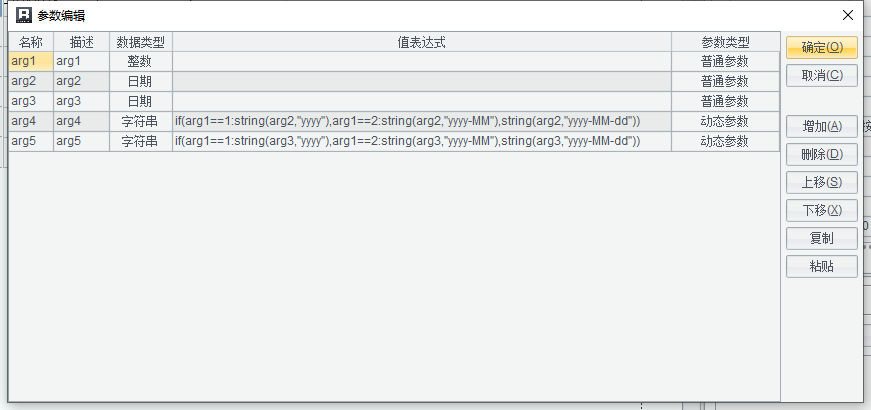Click 删除(D) to delete the parameter
The height and width of the screenshot is (410, 871).
pos(821,155)
